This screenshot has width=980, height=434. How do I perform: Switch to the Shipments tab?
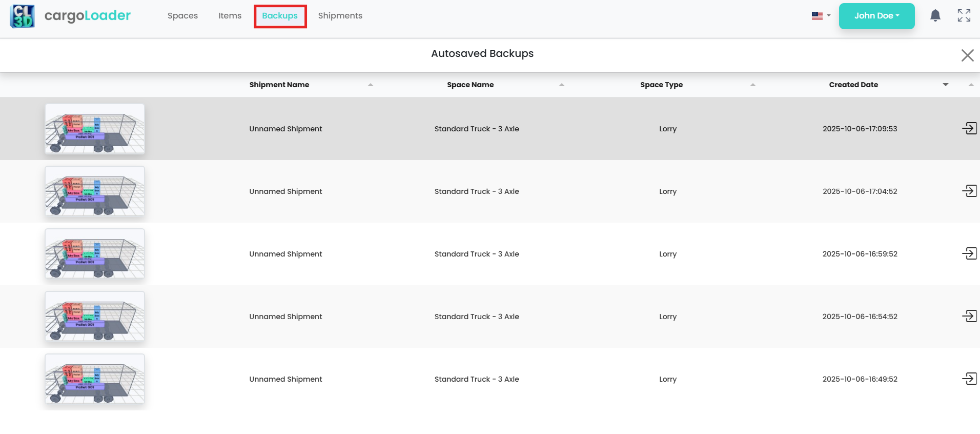(x=340, y=16)
